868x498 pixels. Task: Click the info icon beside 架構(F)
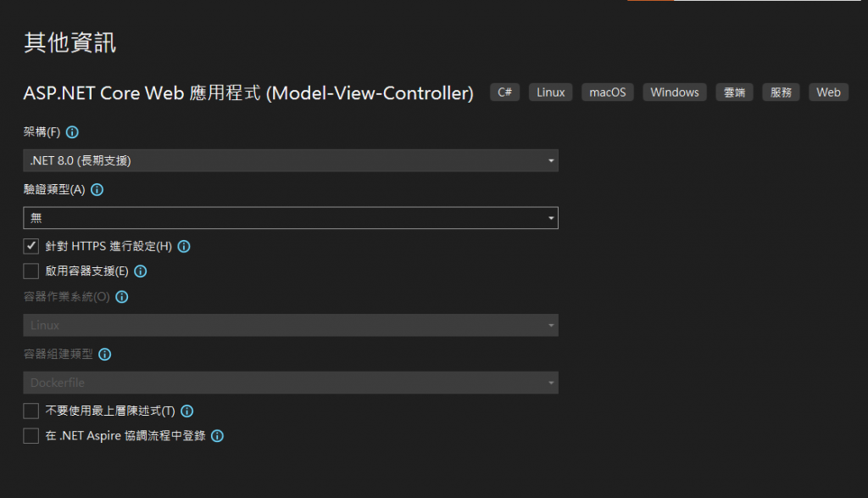[x=72, y=132]
